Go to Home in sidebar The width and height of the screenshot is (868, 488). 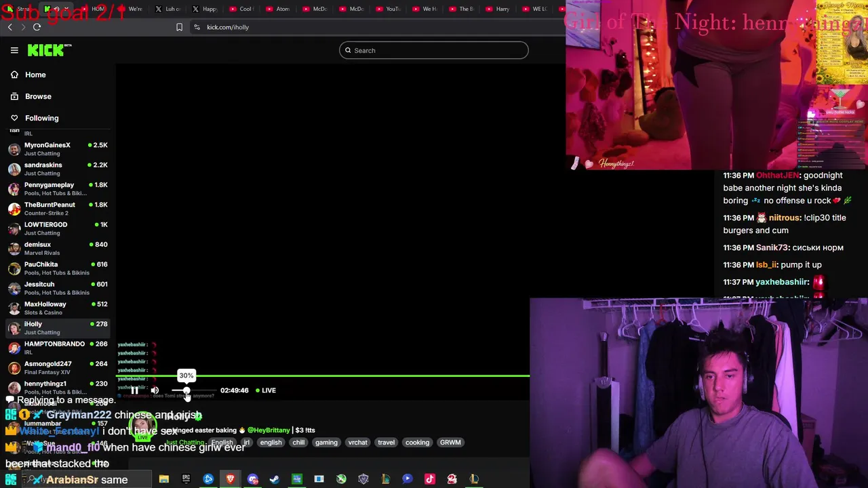(35, 75)
